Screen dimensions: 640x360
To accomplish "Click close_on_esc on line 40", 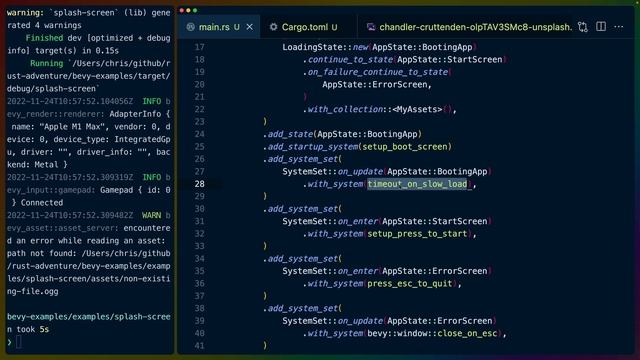I will pyautogui.click(x=467, y=333).
